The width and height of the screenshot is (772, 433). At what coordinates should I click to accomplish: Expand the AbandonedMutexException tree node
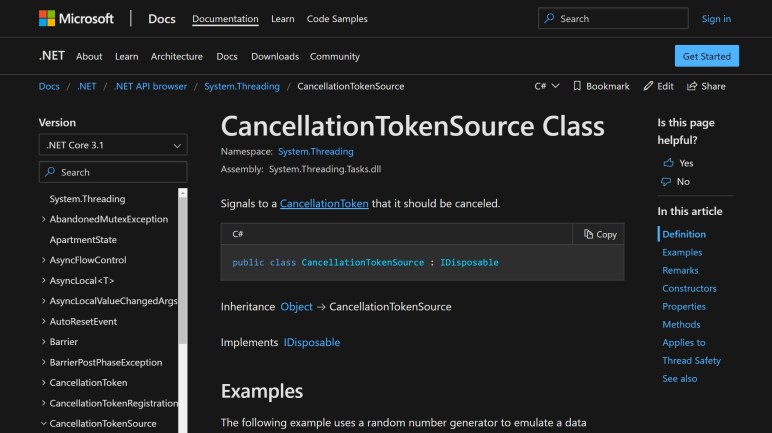[x=43, y=219]
